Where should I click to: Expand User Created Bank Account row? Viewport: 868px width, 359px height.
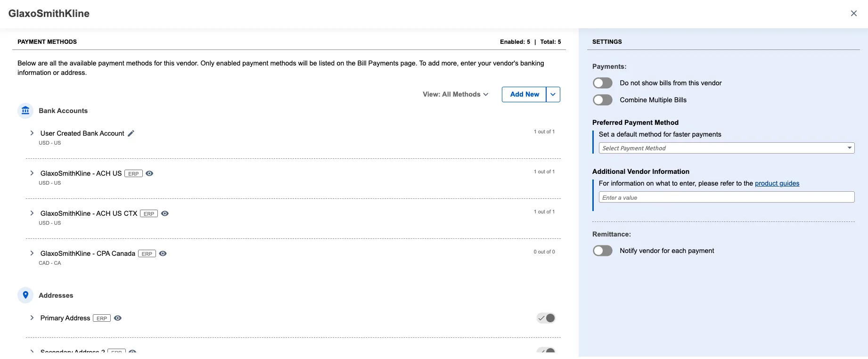(32, 133)
